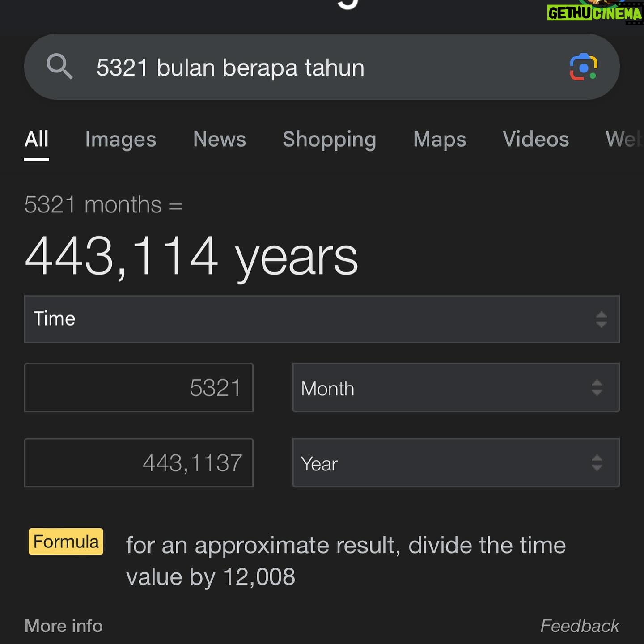Screen dimensions: 644x644
Task: Select the partially visible Web tab
Action: pyautogui.click(x=624, y=139)
